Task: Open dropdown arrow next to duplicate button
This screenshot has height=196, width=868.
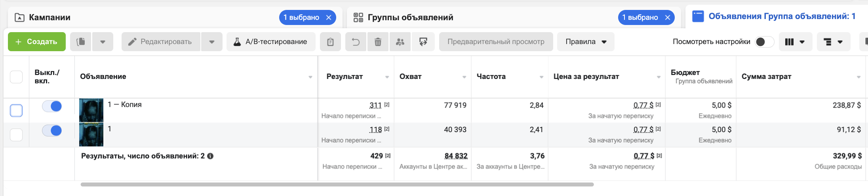Action: click(x=103, y=42)
